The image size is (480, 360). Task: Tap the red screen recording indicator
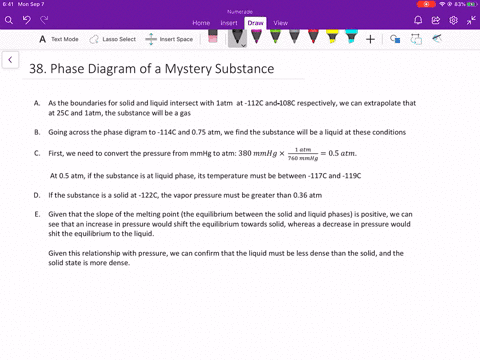coord(426,4)
